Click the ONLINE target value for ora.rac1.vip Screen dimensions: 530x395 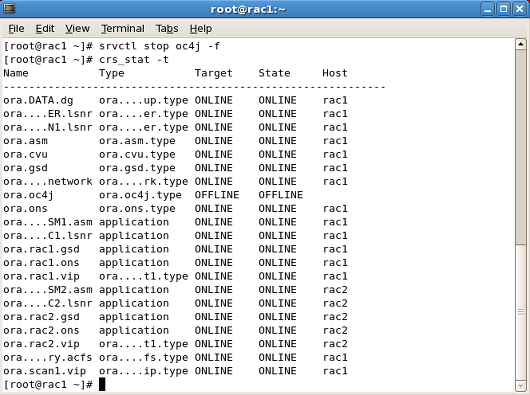(214, 276)
